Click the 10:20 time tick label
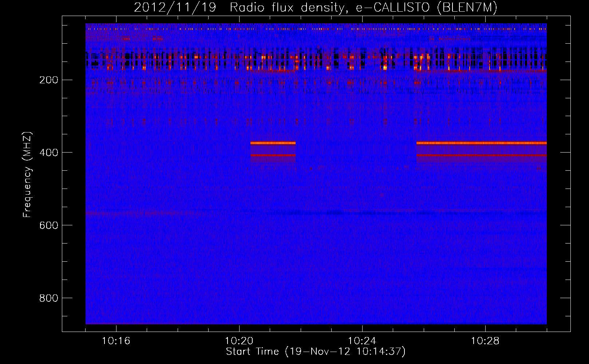 point(239,341)
